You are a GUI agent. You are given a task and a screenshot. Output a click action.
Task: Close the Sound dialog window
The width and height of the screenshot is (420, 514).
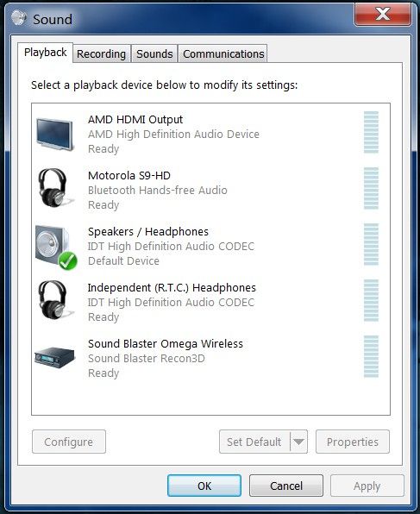[x=383, y=14]
